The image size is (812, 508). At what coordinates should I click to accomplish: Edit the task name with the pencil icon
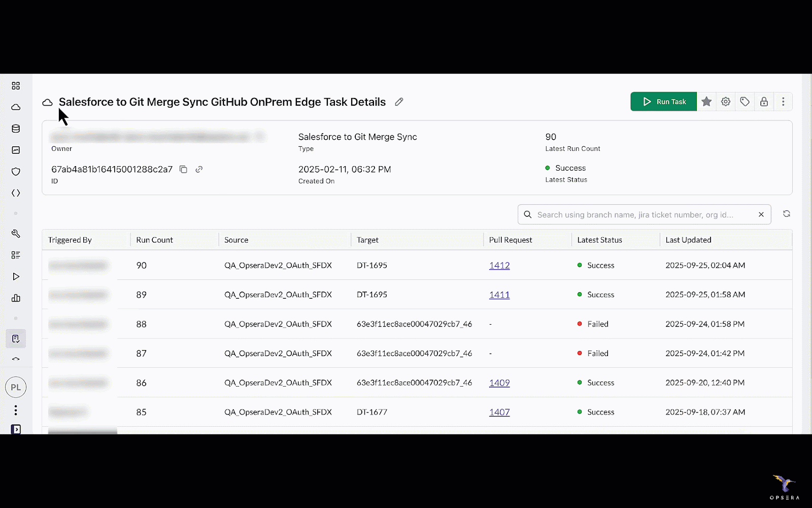click(x=399, y=102)
